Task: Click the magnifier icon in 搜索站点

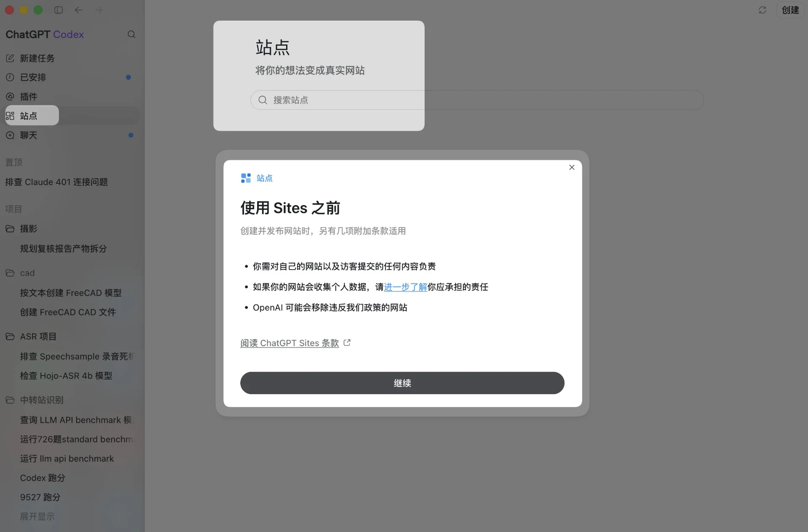Action: 263,100
